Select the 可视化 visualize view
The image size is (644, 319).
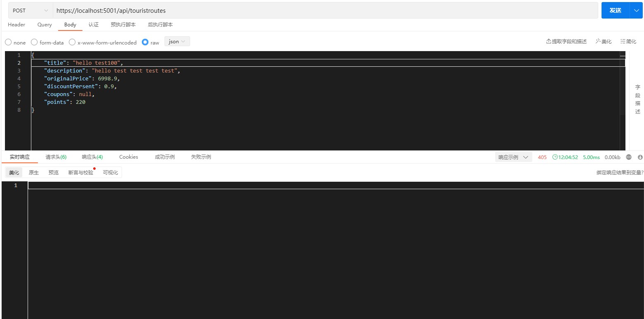[110, 172]
